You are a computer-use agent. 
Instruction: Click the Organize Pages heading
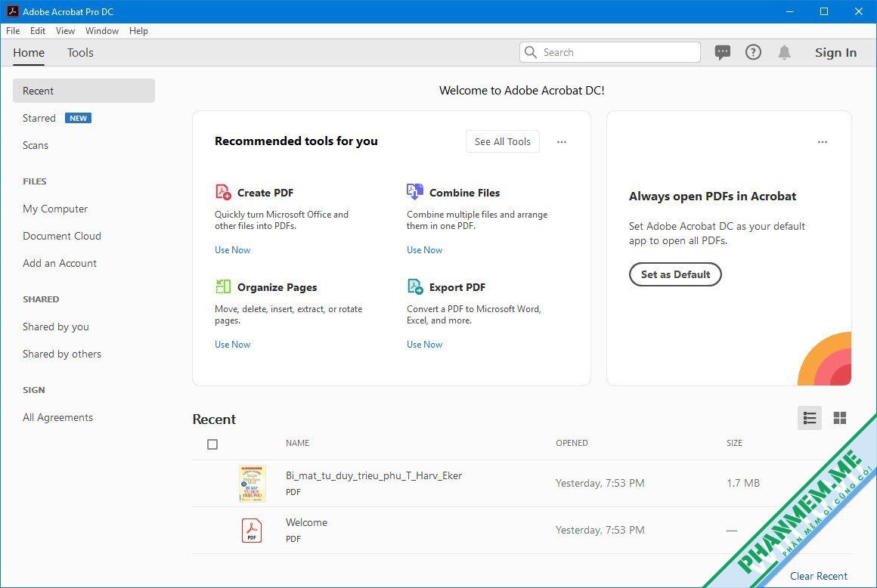277,287
